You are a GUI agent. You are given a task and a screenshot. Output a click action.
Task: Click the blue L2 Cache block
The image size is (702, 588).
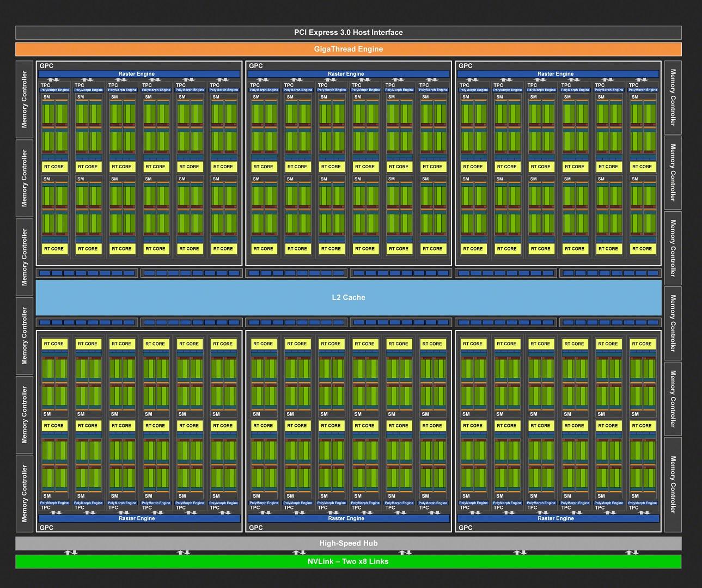349,297
